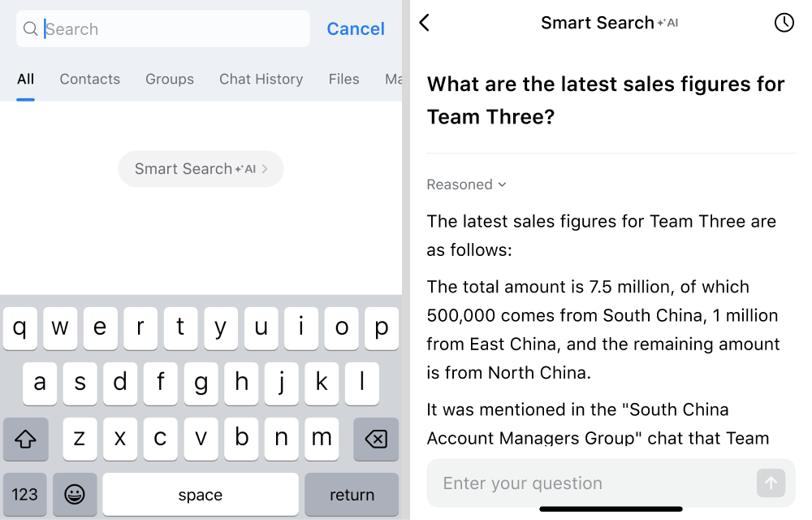Tap the back arrow in Smart Search
Screen dimensions: 812x520
[424, 23]
